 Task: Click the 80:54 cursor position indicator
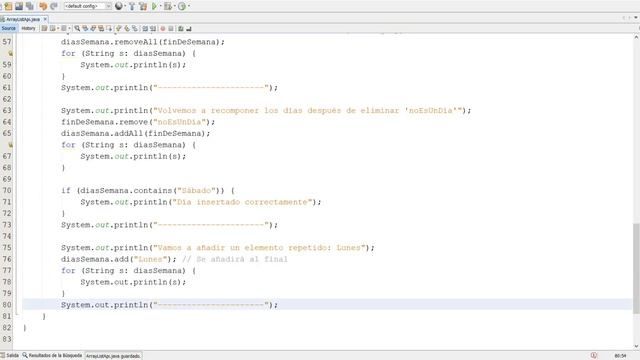pyautogui.click(x=620, y=356)
